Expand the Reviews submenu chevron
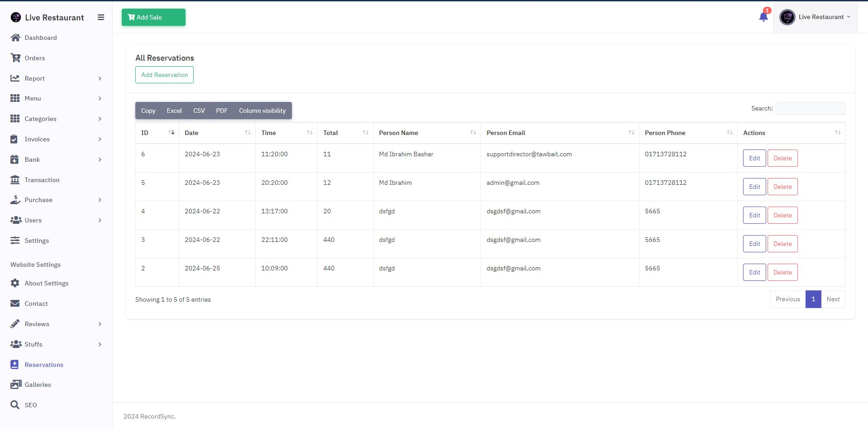Screen dimensions: 868x429 coord(100,324)
